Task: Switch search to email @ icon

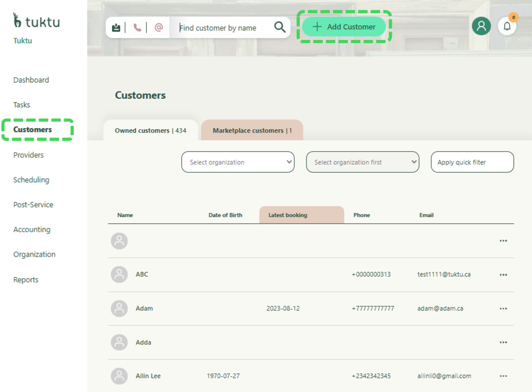Action: (x=158, y=27)
